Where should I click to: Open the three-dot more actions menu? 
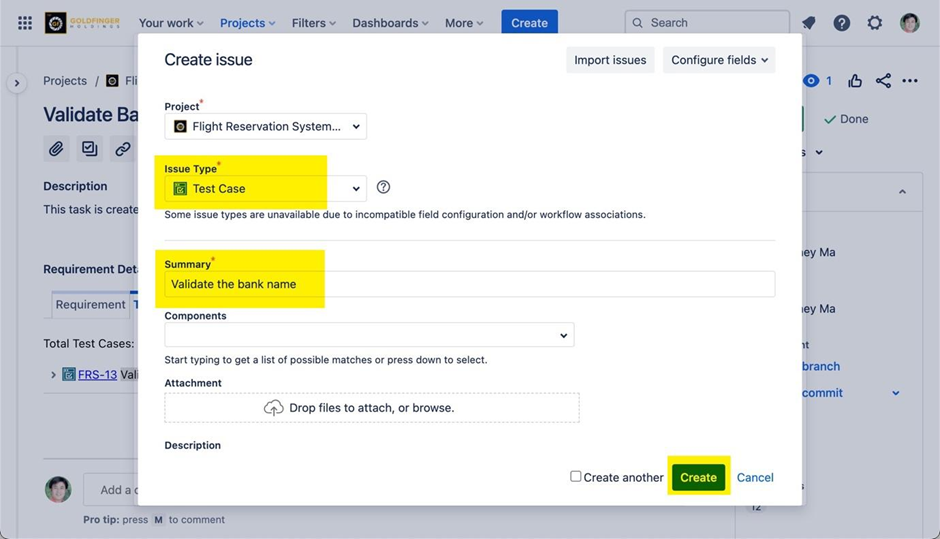click(x=910, y=81)
